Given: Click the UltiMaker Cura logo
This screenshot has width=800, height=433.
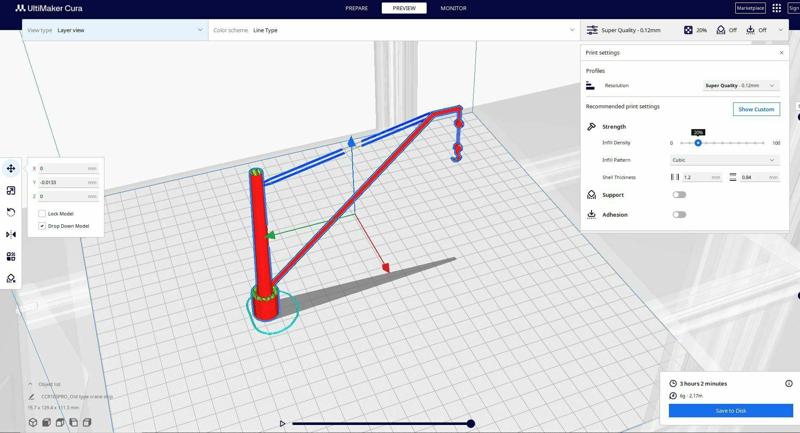Looking at the screenshot, I should click(49, 8).
